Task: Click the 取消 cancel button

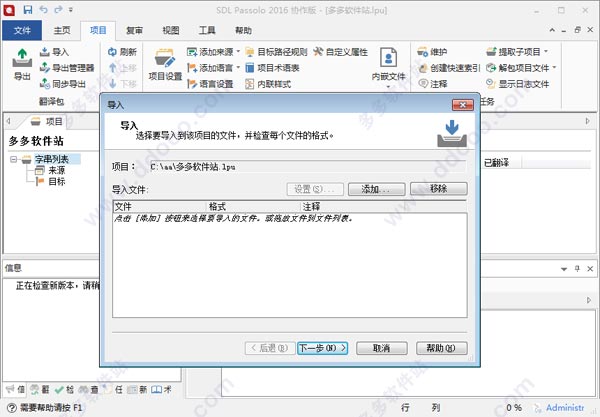Action: pos(382,348)
